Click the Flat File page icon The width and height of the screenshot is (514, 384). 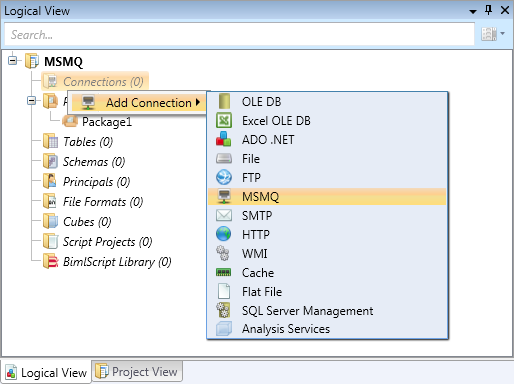pos(224,291)
